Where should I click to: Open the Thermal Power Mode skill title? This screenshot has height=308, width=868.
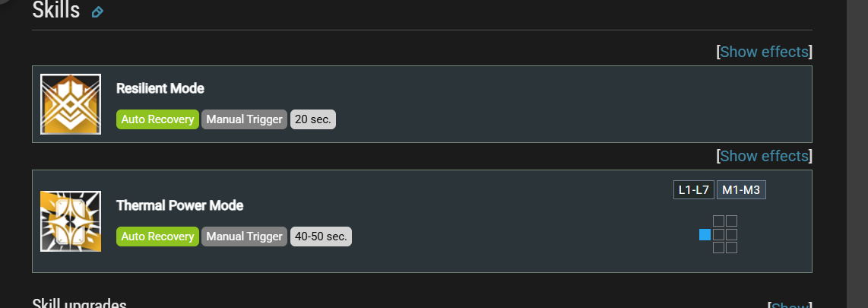pyautogui.click(x=180, y=205)
